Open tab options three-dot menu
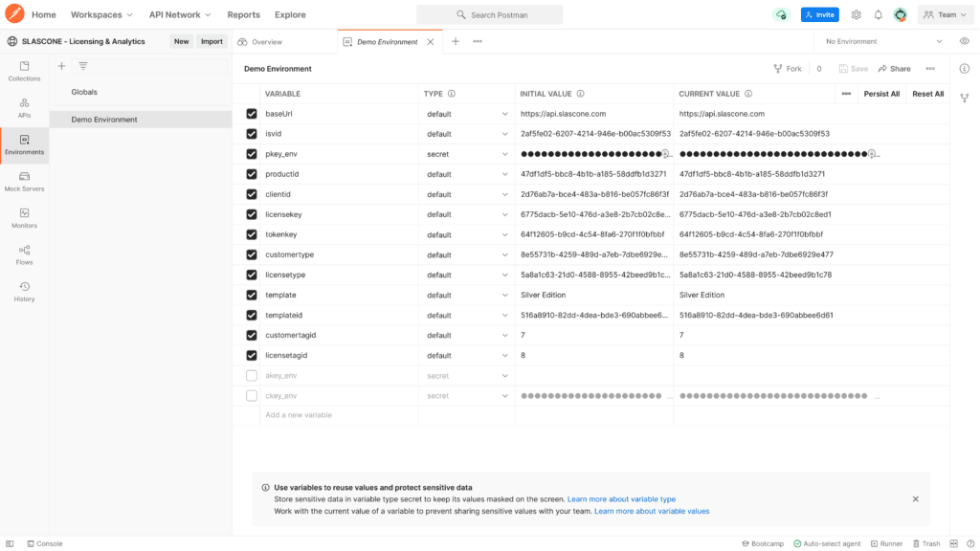The width and height of the screenshot is (980, 551). 478,41
